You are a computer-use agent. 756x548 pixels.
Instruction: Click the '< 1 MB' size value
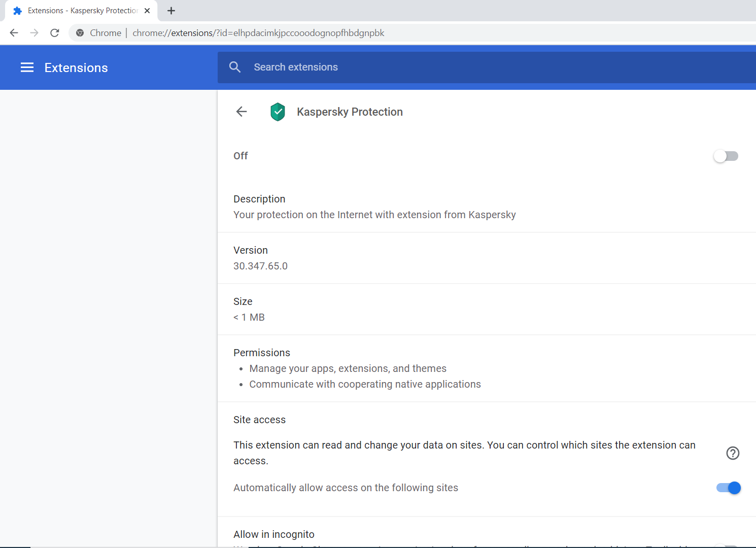[x=249, y=317]
